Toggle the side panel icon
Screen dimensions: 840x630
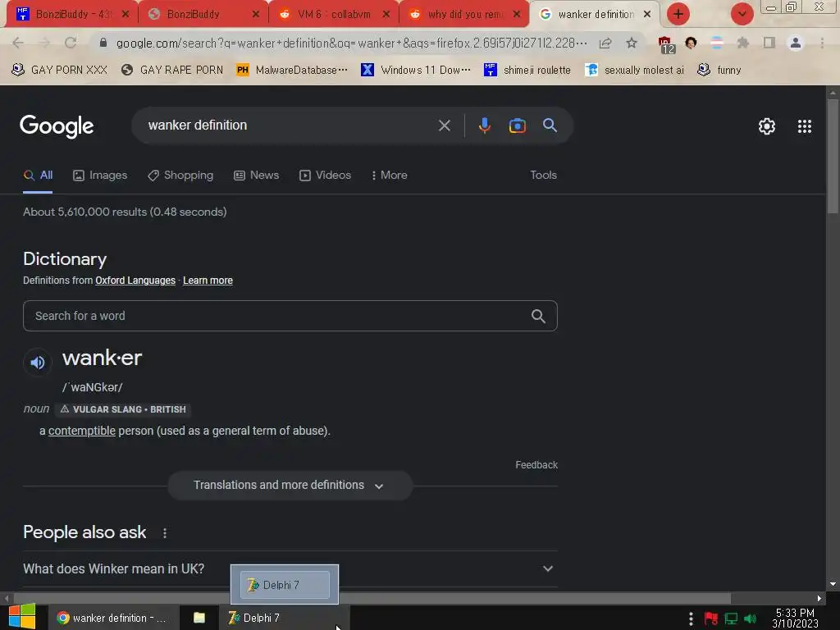(769, 43)
